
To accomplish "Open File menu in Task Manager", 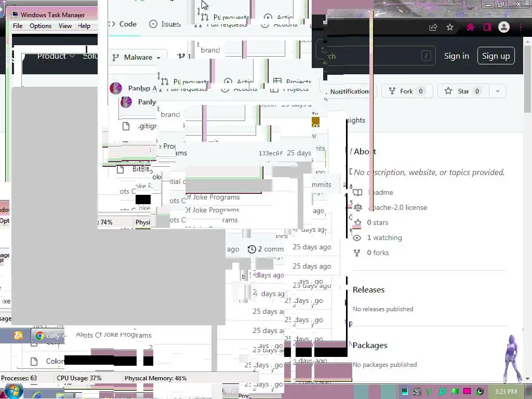I will click(x=18, y=26).
